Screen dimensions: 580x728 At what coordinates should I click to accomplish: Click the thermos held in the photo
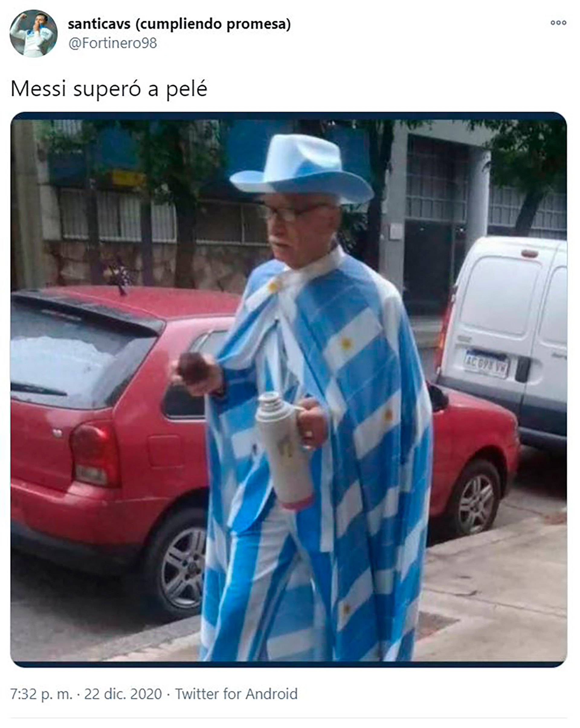pos(284,451)
